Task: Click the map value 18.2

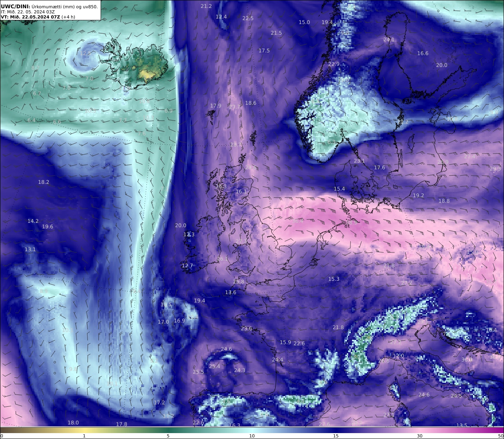Action: tap(44, 182)
